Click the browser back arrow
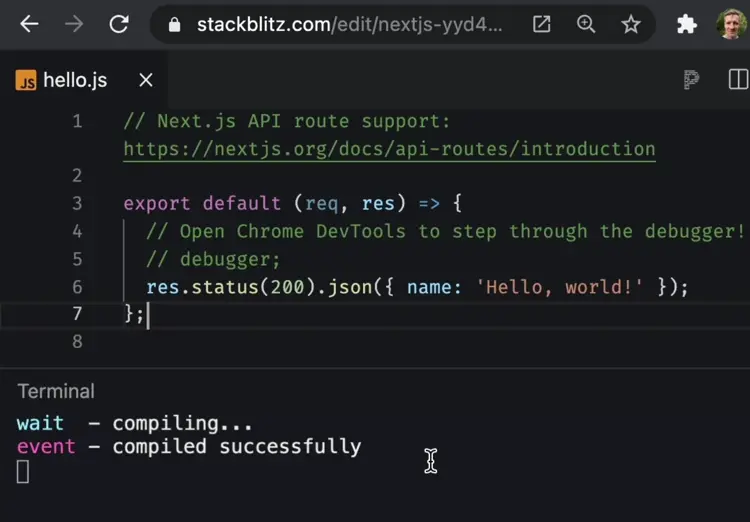This screenshot has width=750, height=522. [x=29, y=24]
